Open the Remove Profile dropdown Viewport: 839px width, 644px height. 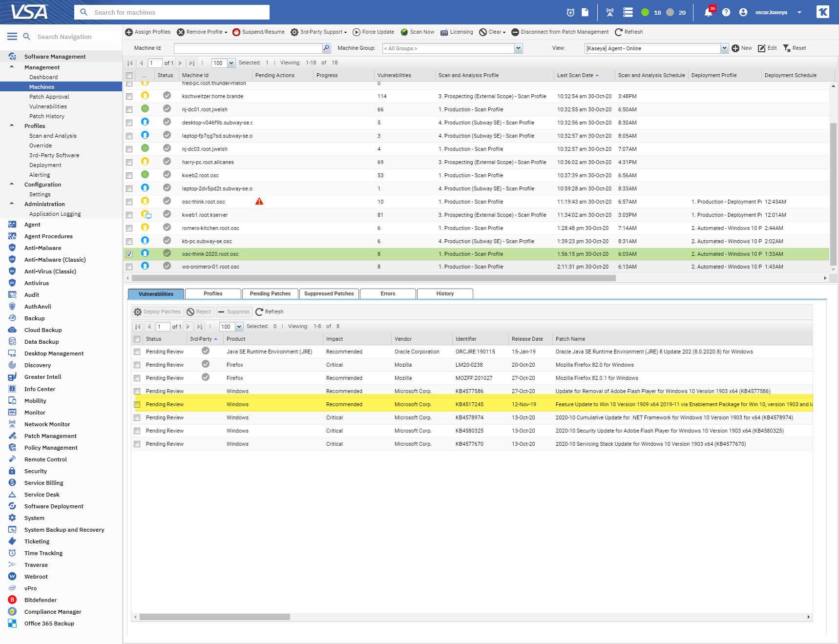point(202,32)
